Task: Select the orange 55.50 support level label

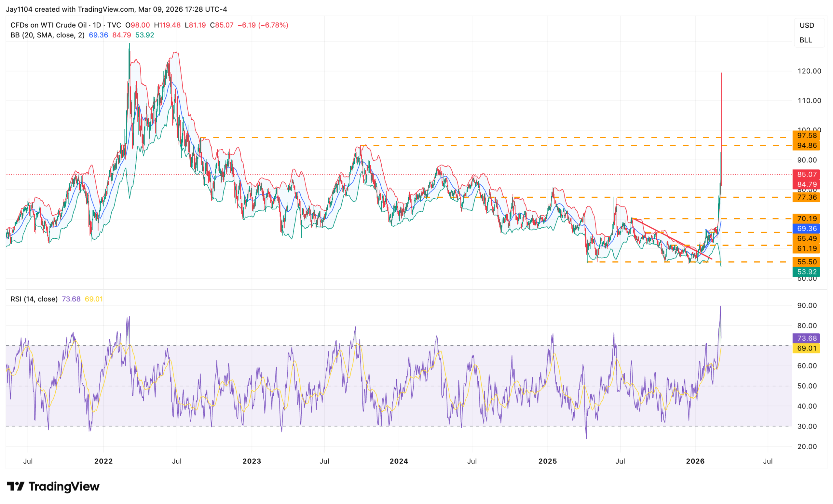Action: [806, 262]
